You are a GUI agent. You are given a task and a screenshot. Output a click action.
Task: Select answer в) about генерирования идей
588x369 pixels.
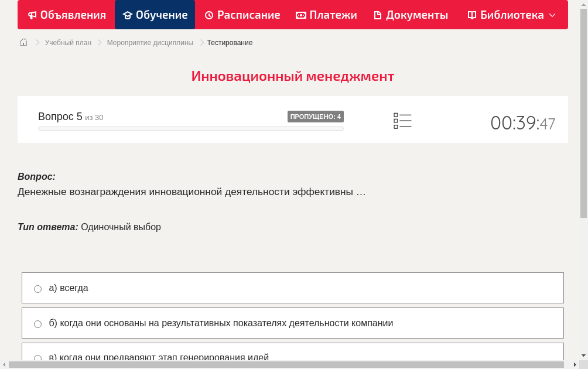pyautogui.click(x=37, y=358)
